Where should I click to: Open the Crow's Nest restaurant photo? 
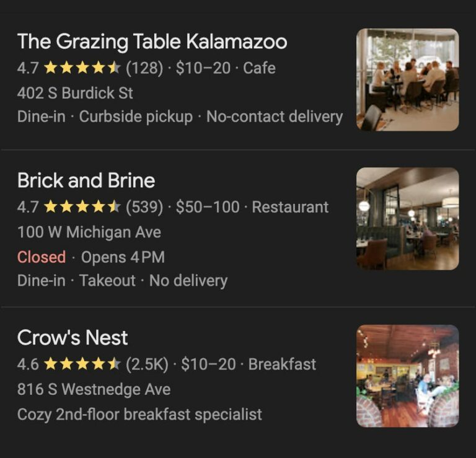click(x=407, y=376)
